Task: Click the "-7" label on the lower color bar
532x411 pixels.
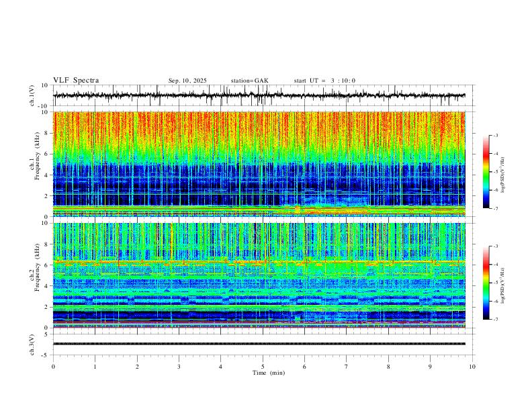Action: click(496, 320)
